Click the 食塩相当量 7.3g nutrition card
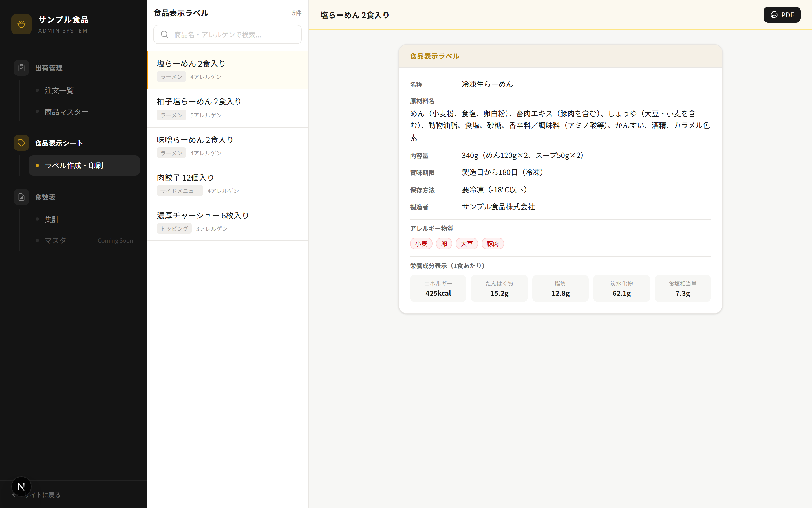This screenshot has height=508, width=812. 683,288
